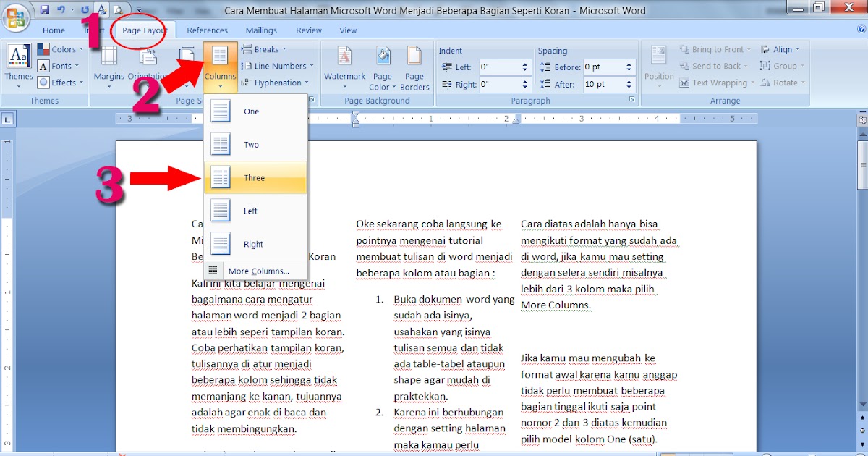
Task: Toggle the View Ruler button above scrollbar
Action: coord(862,119)
